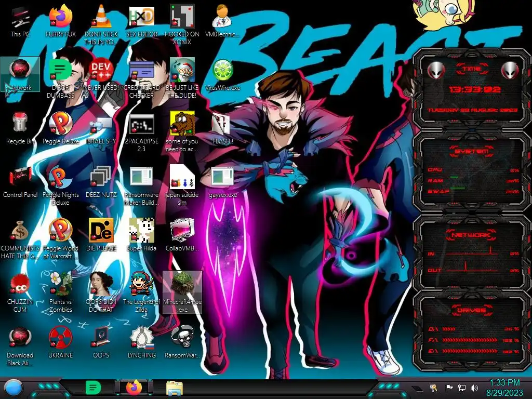The width and height of the screenshot is (532, 399).
Task: Open the volume speaker tray icon
Action: 474,388
